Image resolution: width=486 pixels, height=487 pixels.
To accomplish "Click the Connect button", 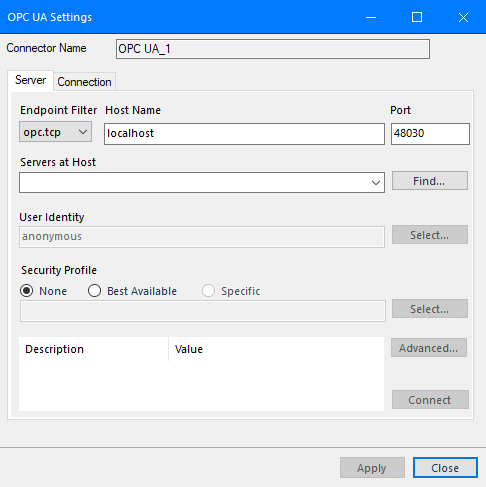I will tap(430, 400).
